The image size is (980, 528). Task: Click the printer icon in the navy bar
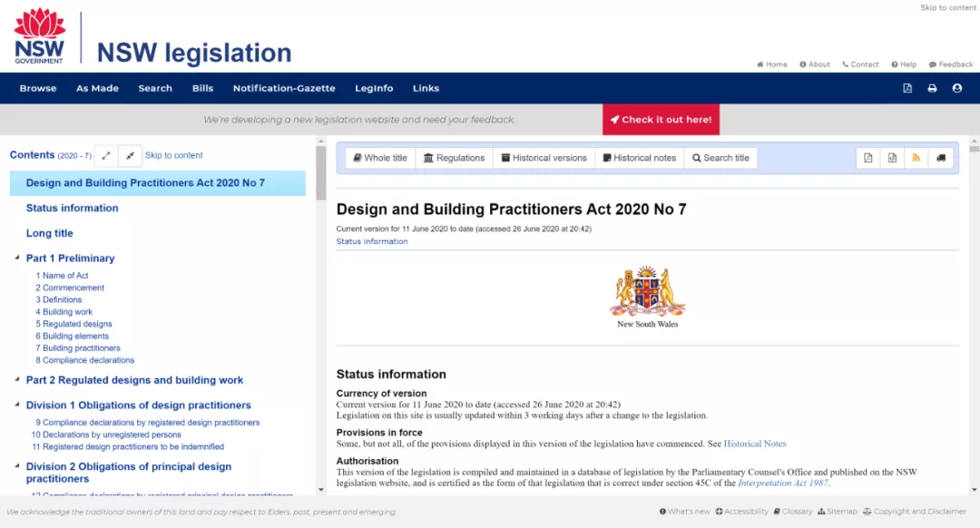pos(932,88)
